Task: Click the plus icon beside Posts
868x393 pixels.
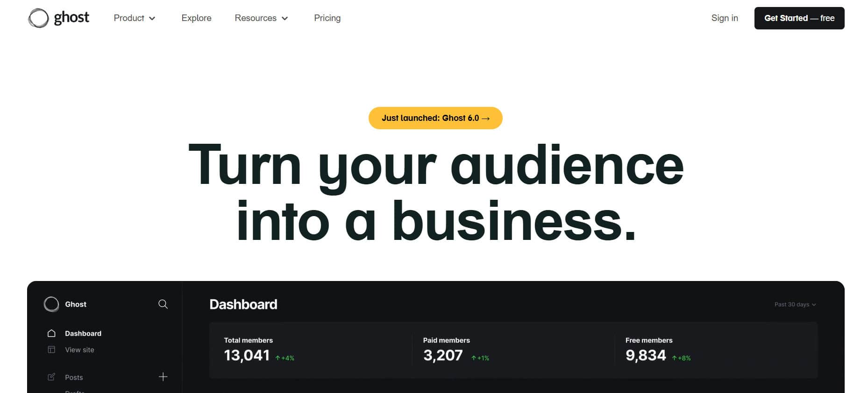Action: [163, 377]
